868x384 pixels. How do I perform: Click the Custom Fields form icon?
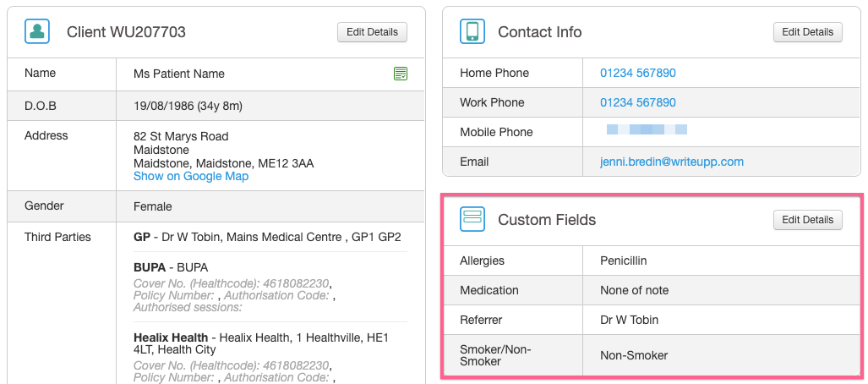[472, 219]
